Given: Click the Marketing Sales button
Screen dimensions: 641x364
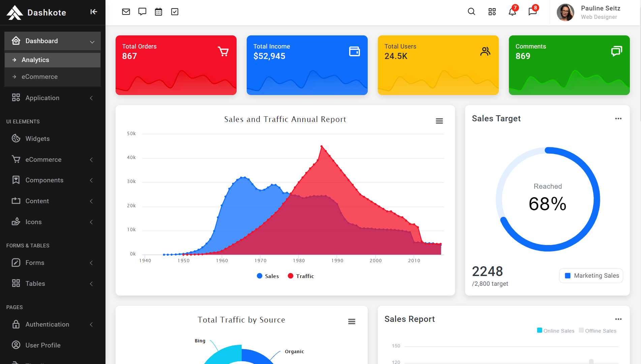Looking at the screenshot, I should [x=591, y=275].
